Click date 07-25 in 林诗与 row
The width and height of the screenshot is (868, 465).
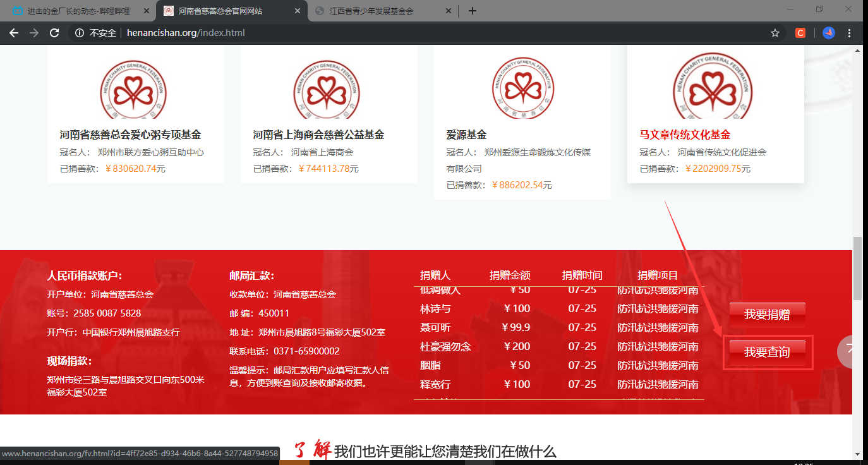(582, 309)
